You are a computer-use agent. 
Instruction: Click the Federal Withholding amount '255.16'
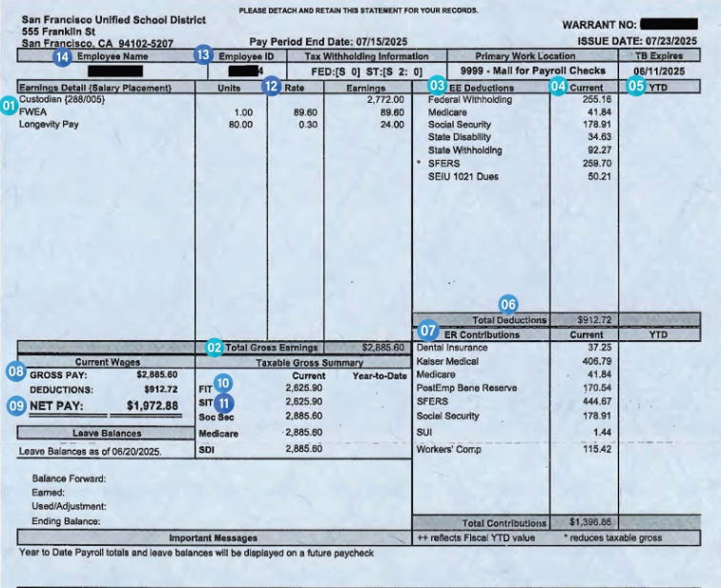click(597, 99)
